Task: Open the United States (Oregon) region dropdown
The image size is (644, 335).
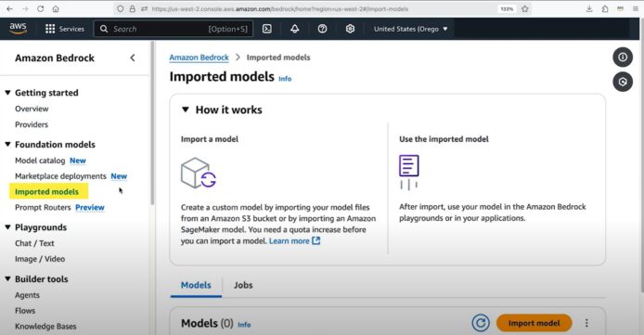Action: [410, 29]
